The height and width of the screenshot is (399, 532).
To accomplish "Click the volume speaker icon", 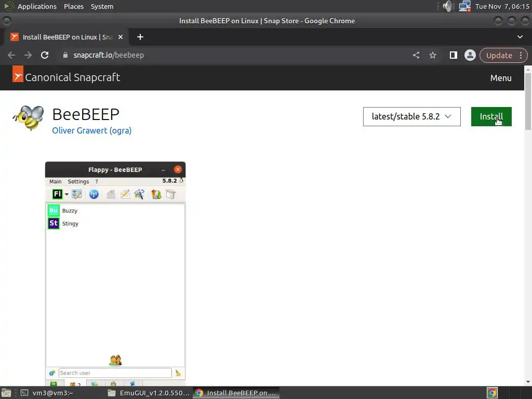I will pyautogui.click(x=448, y=6).
